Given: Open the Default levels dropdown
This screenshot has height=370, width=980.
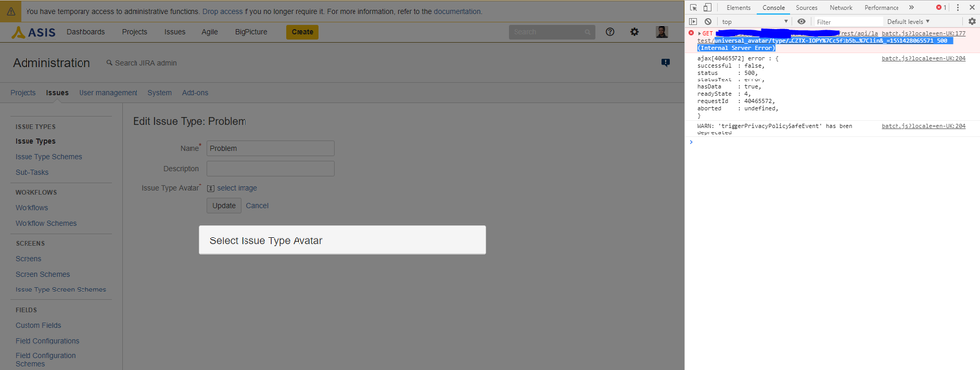Looking at the screenshot, I should [907, 22].
